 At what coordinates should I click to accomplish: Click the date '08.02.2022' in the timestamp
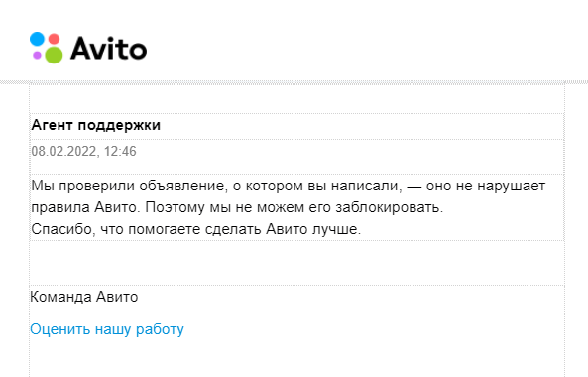click(63, 151)
